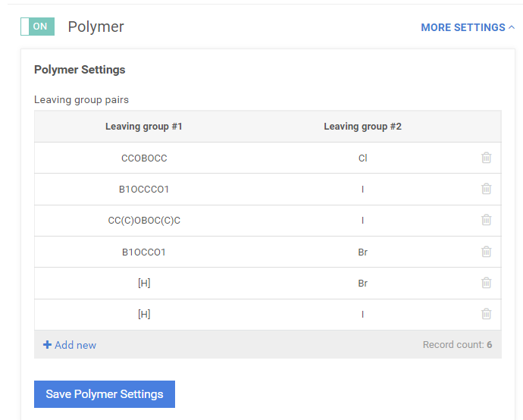Viewport: 523px width, 420px height.
Task: Click the Save Polymer Settings button
Action: (x=105, y=394)
